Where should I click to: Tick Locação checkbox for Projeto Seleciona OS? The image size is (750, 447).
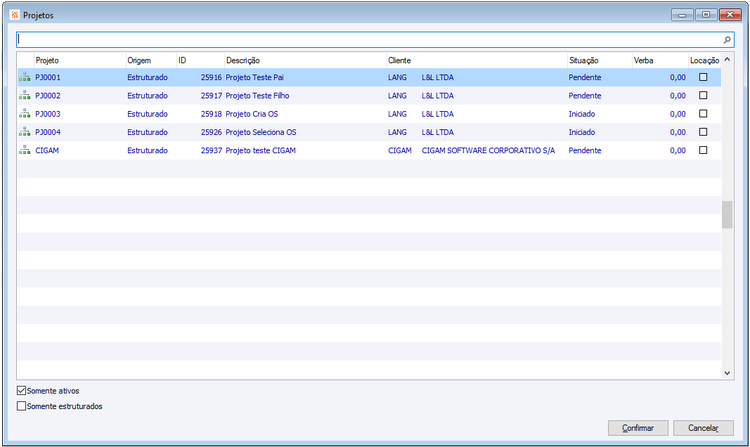[703, 132]
